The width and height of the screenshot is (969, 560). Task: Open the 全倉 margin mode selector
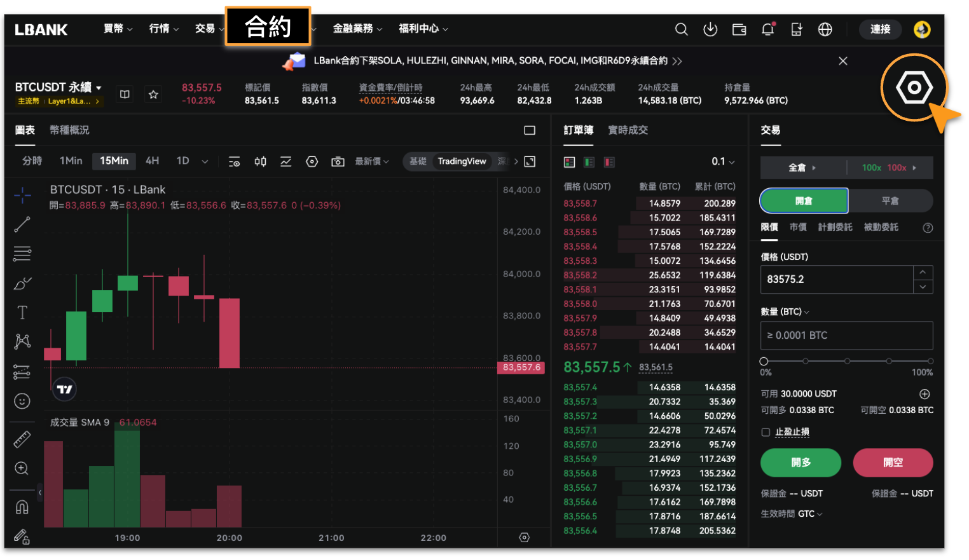tap(802, 168)
